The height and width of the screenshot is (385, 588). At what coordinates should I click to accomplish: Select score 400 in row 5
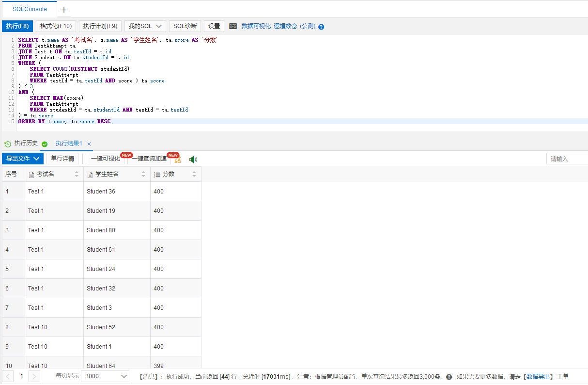click(176, 269)
